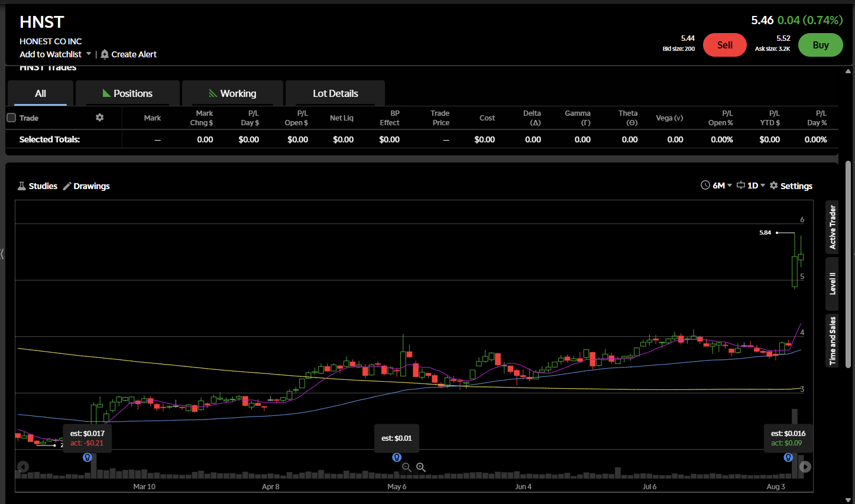Zoom out the chart
The height and width of the screenshot is (504, 855).
[407, 467]
